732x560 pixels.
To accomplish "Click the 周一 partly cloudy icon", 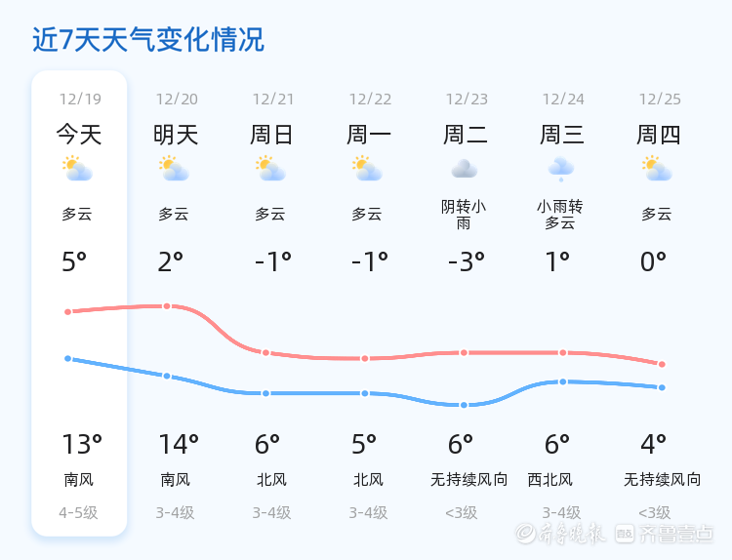I will pos(367,170).
